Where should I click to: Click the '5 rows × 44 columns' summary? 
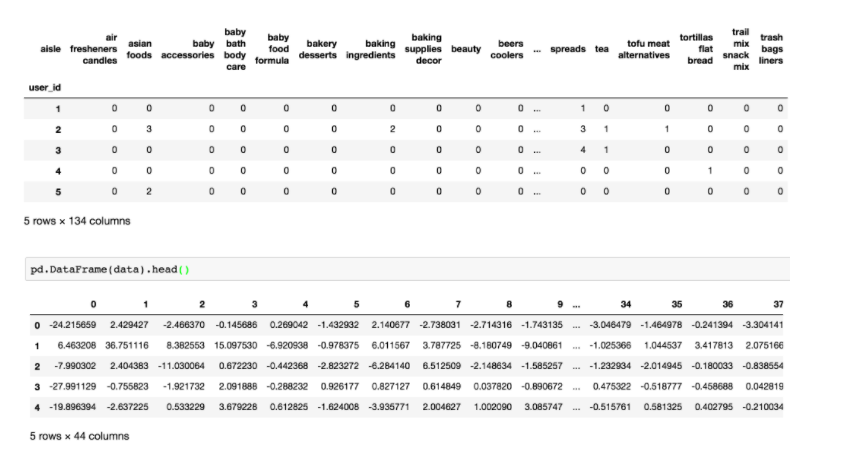(x=79, y=436)
